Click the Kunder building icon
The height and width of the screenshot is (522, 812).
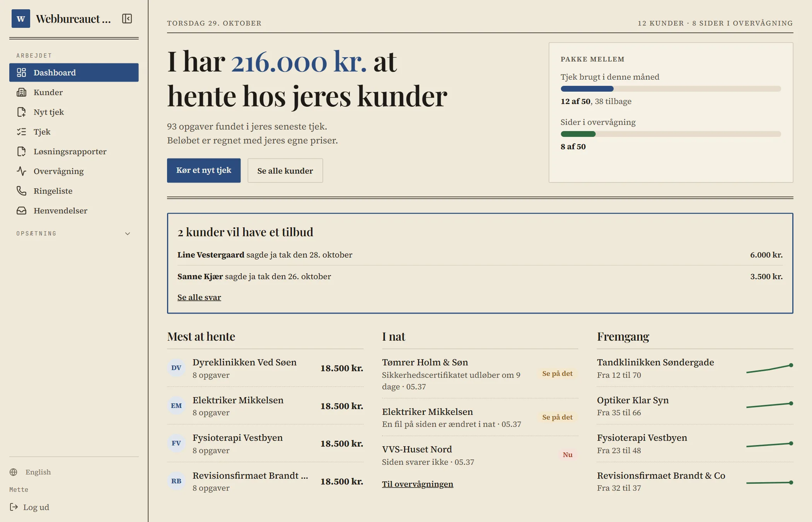(21, 92)
